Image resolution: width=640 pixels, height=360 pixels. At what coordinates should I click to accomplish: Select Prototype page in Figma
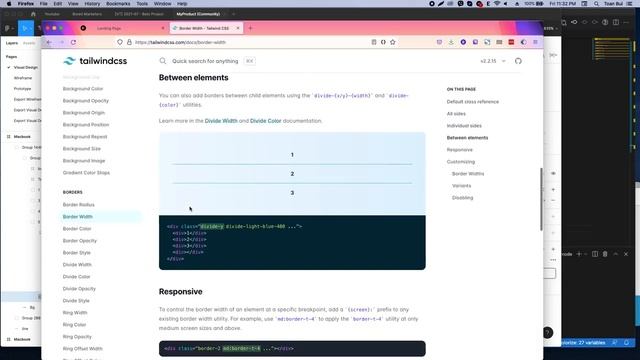(x=22, y=89)
